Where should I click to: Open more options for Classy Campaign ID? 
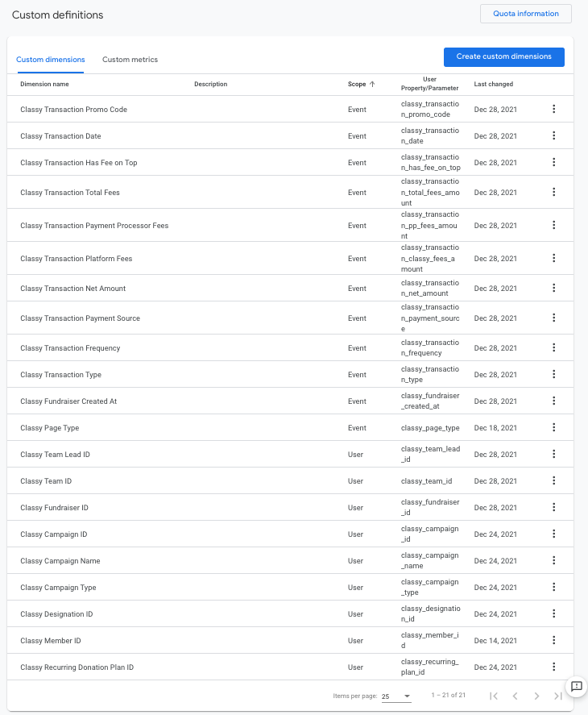tap(554, 534)
